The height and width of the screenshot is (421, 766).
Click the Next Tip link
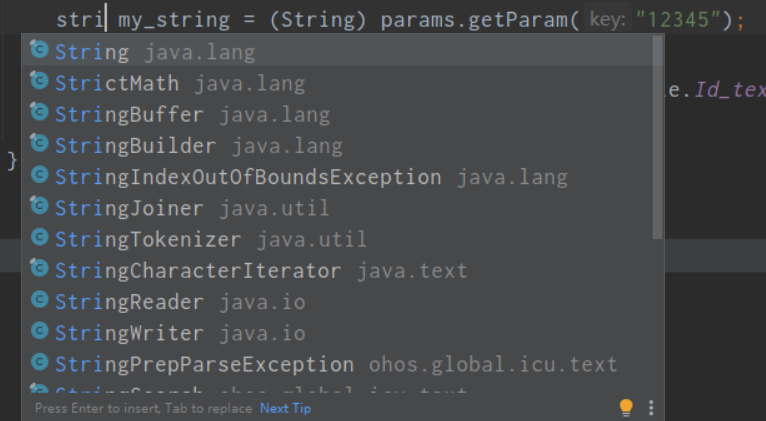(x=285, y=408)
